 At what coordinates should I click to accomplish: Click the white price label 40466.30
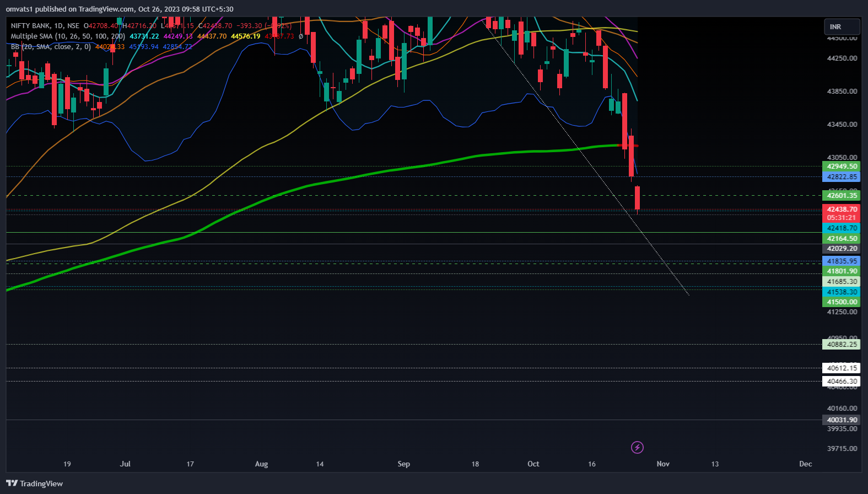842,382
